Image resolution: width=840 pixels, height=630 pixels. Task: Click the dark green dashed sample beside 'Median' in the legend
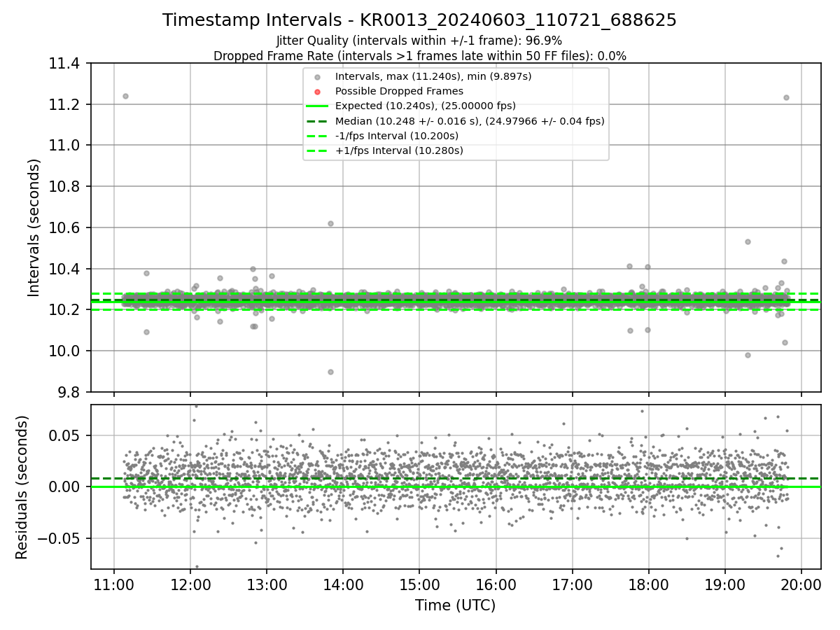(317, 121)
